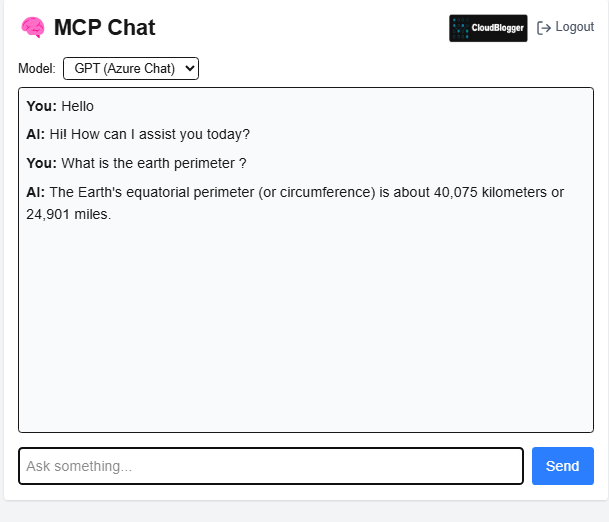Click 'GPT (Azure Chat)' text in selector
The image size is (609, 522).
tap(125, 69)
